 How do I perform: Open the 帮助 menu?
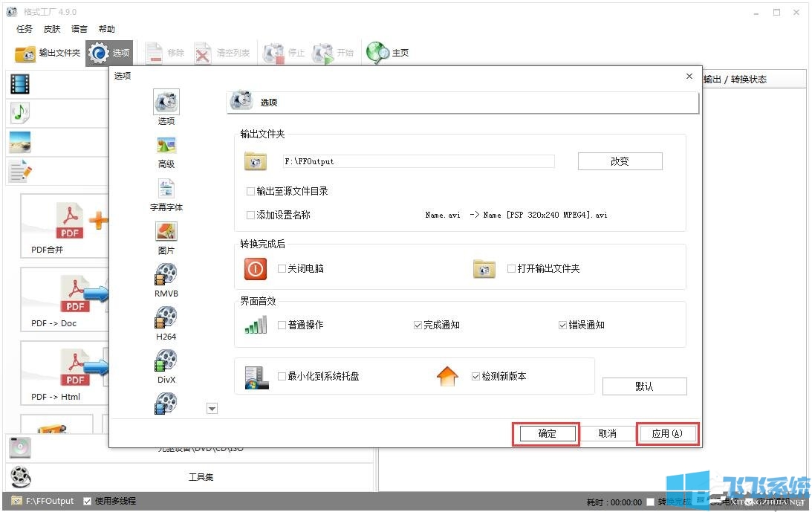tap(107, 29)
